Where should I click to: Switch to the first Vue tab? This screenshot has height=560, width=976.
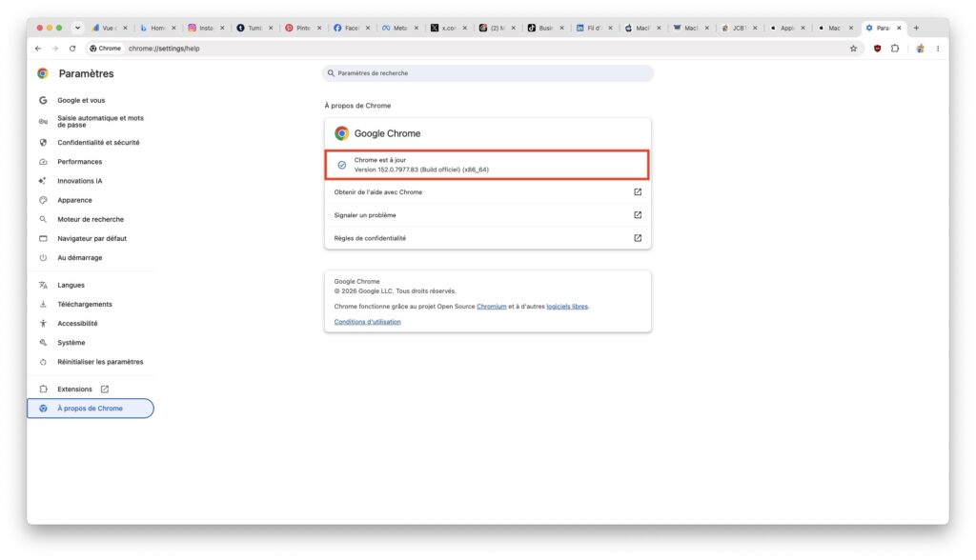109,28
